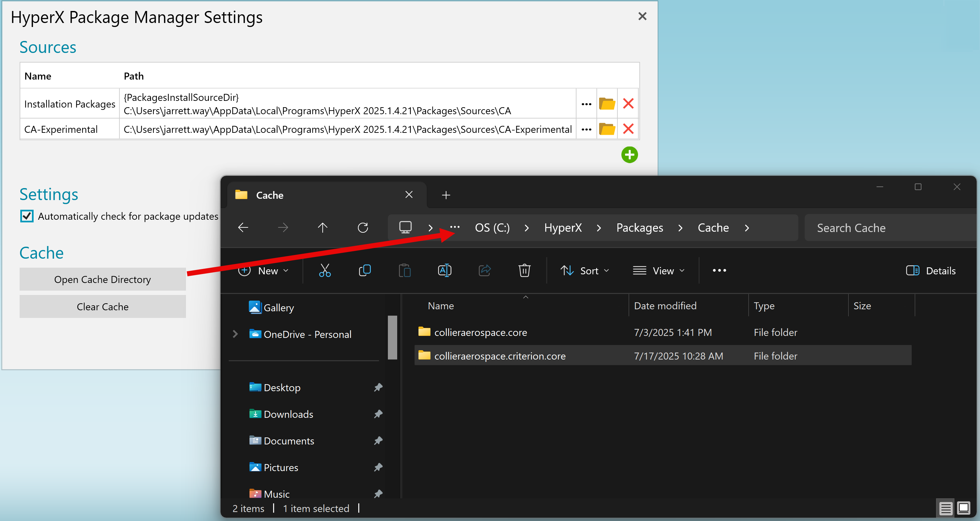Copy the selected item
The image size is (980, 521).
pyautogui.click(x=365, y=271)
